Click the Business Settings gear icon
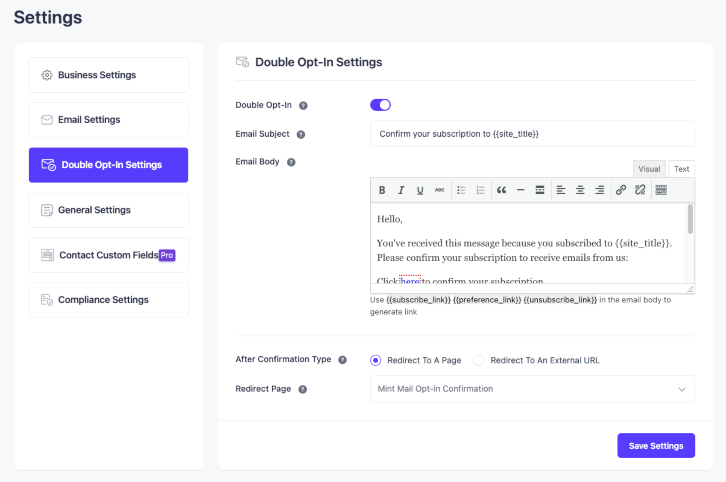The width and height of the screenshot is (726, 482). [x=47, y=75]
